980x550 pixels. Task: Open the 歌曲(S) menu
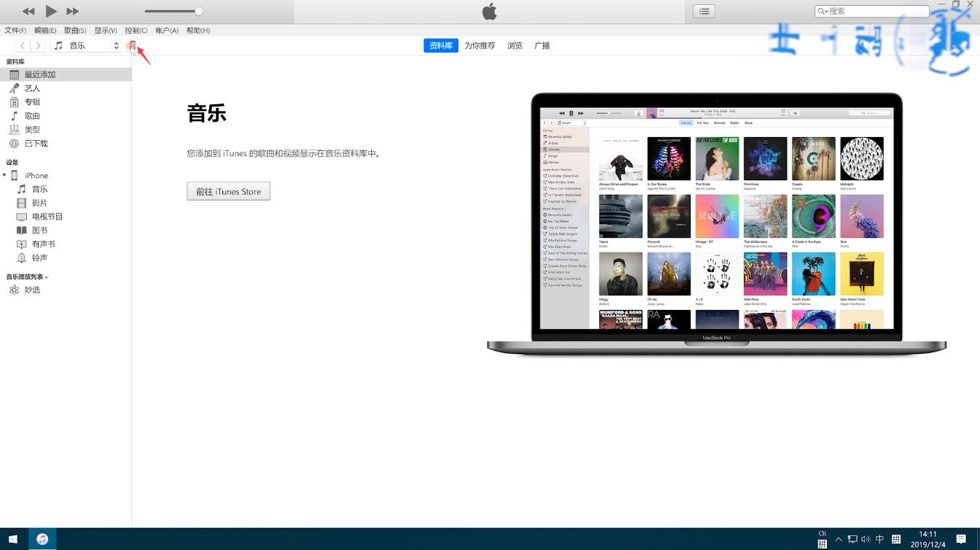75,31
